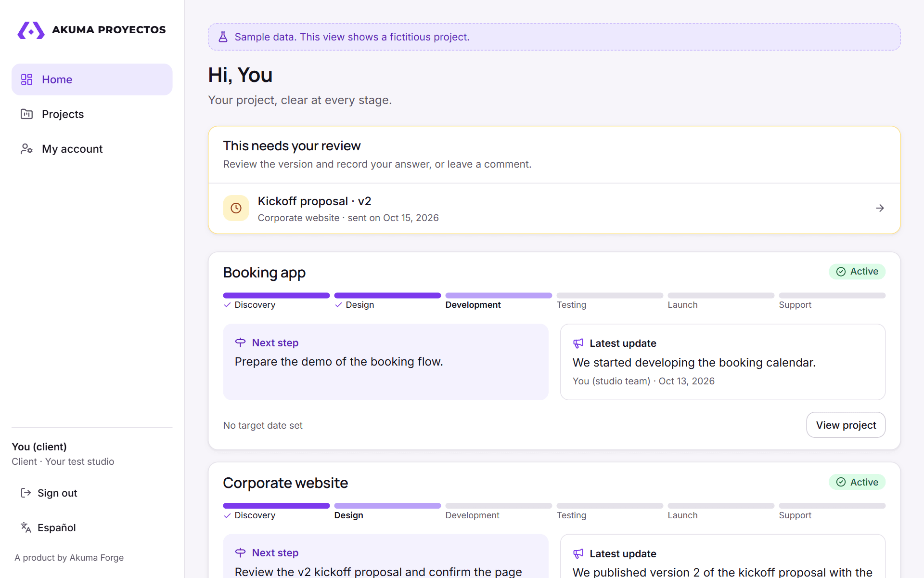Screen dimensions: 924x578
Task: Click the Active badge on Corporate website
Action: click(857, 482)
